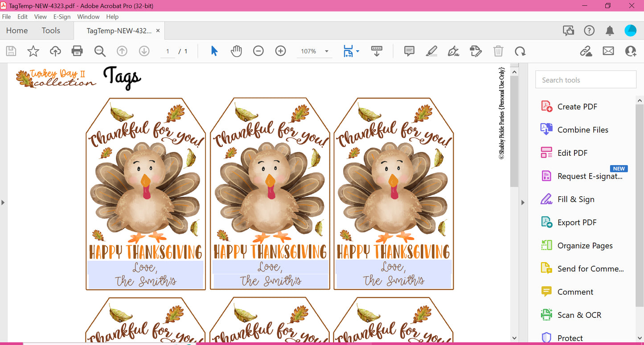Image resolution: width=644 pixels, height=345 pixels.
Task: Open the Combine Files tool
Action: coord(582,130)
